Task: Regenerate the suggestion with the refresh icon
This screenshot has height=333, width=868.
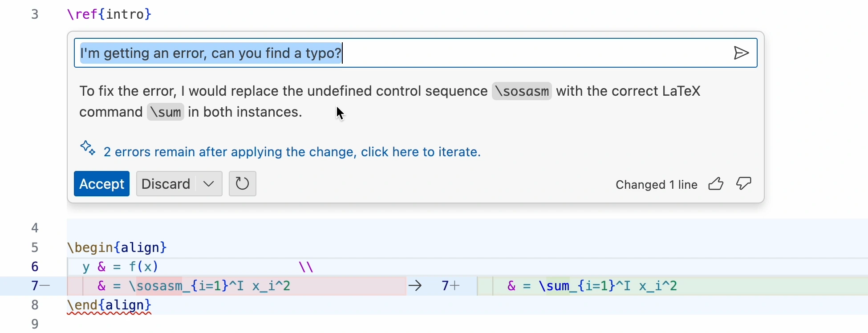Action: coord(243,183)
